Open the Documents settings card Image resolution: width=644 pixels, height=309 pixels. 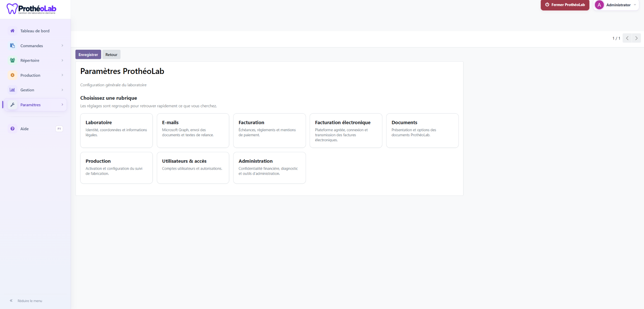tap(422, 131)
